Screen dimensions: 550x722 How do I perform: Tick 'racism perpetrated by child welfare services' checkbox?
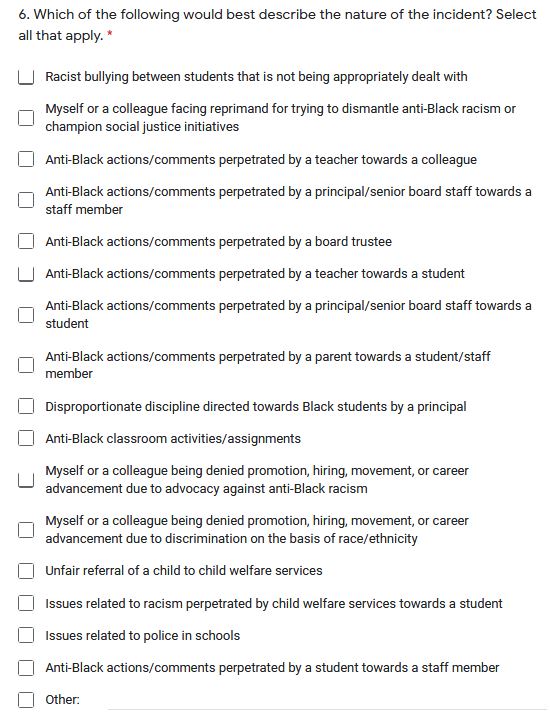point(26,603)
